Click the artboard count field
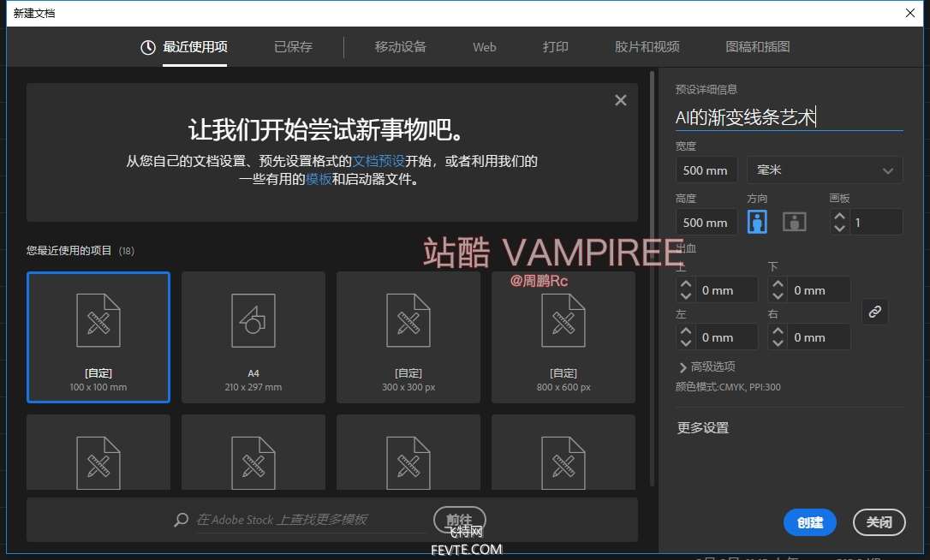The height and width of the screenshot is (560, 930). (876, 223)
